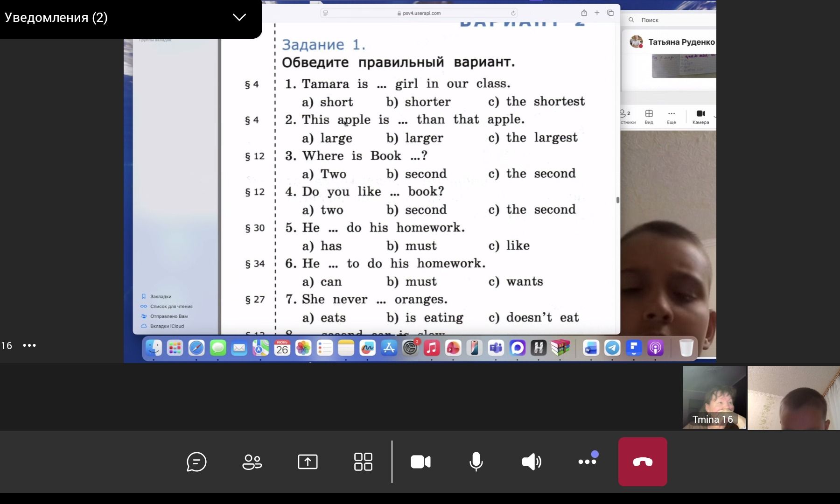Viewport: 840px width, 504px height.
Task: Open more options in the call bar
Action: (588, 461)
